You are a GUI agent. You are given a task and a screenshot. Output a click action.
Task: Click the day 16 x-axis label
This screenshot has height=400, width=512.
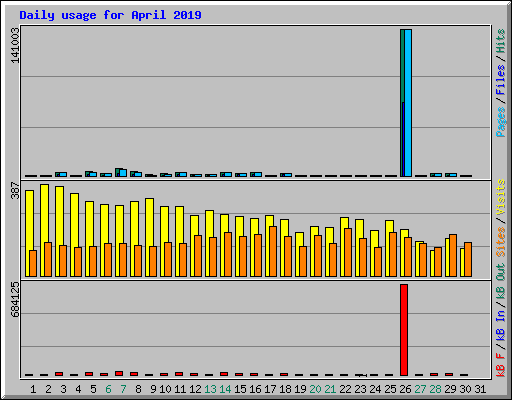[x=255, y=389]
